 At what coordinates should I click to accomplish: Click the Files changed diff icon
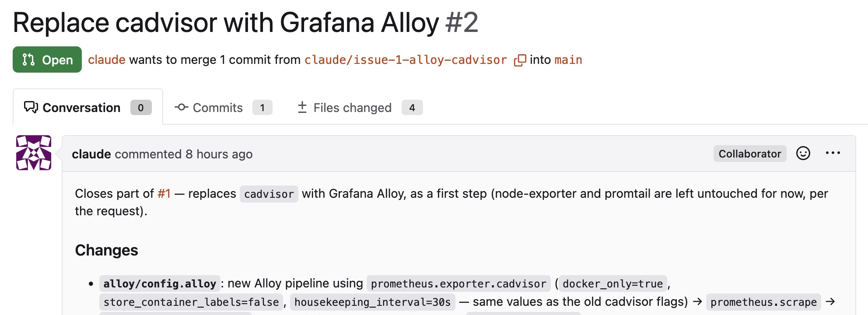coord(302,107)
